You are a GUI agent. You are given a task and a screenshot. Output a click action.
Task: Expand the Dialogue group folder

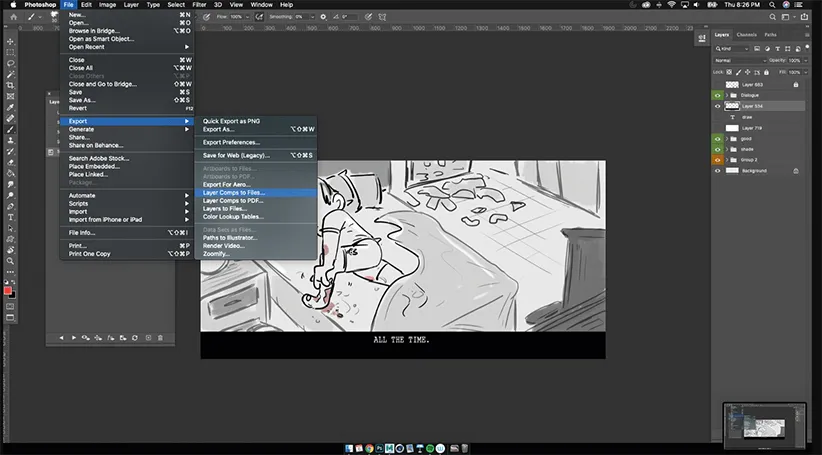click(729, 95)
